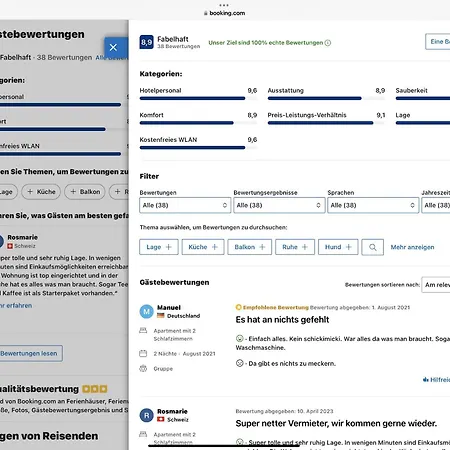Select the Küche topic filter

tap(203, 247)
